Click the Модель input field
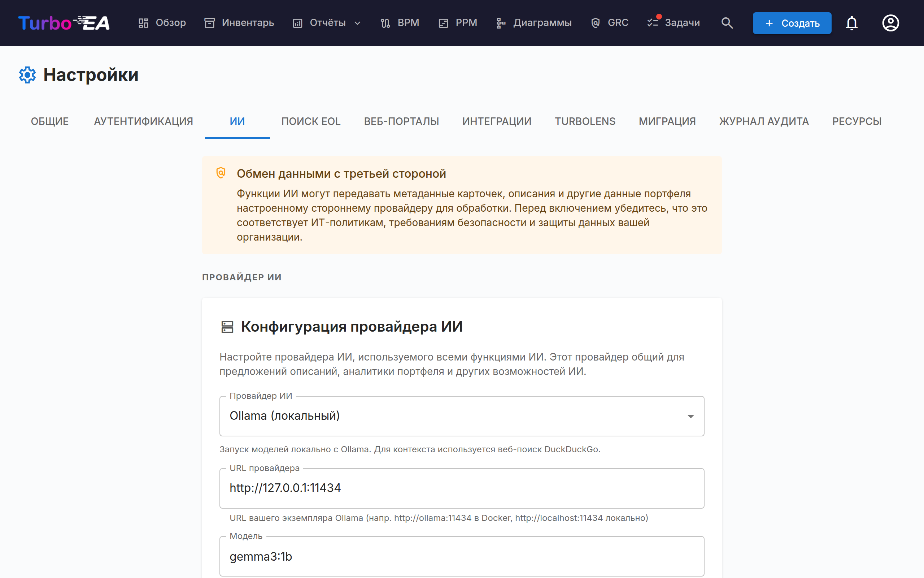The height and width of the screenshot is (578, 924). point(462,556)
